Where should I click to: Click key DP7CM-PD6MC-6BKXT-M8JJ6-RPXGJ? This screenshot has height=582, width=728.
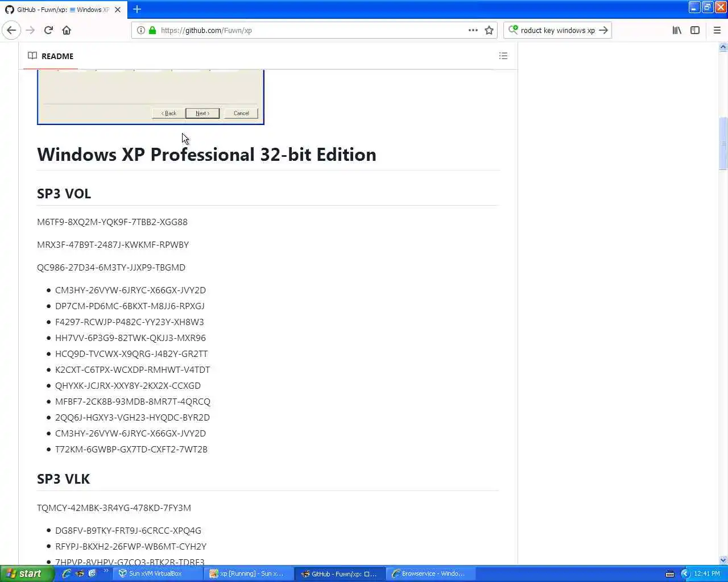[130, 306]
